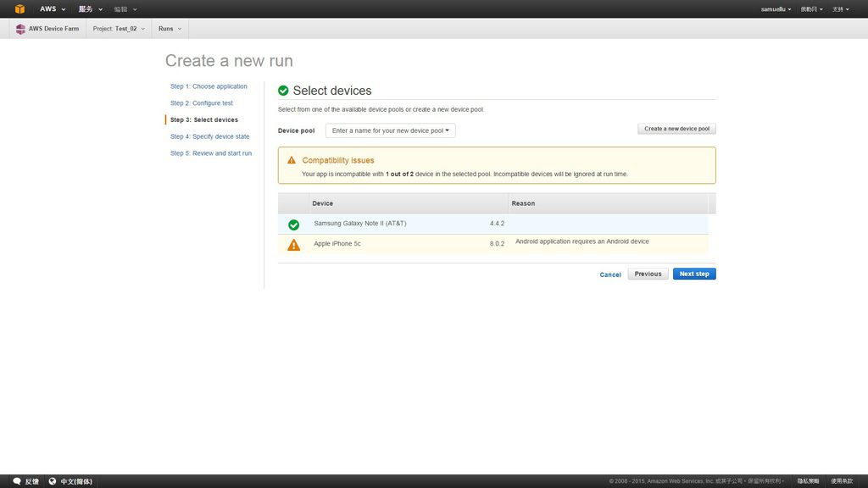Screen dimensions: 868x488
Task: Open the 编辑 edit dropdown
Action: (x=125, y=9)
